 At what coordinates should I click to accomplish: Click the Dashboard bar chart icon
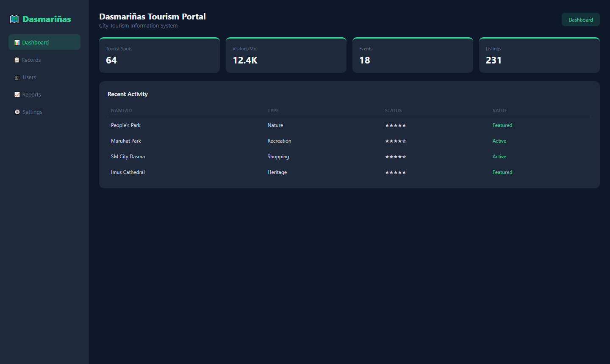click(17, 42)
